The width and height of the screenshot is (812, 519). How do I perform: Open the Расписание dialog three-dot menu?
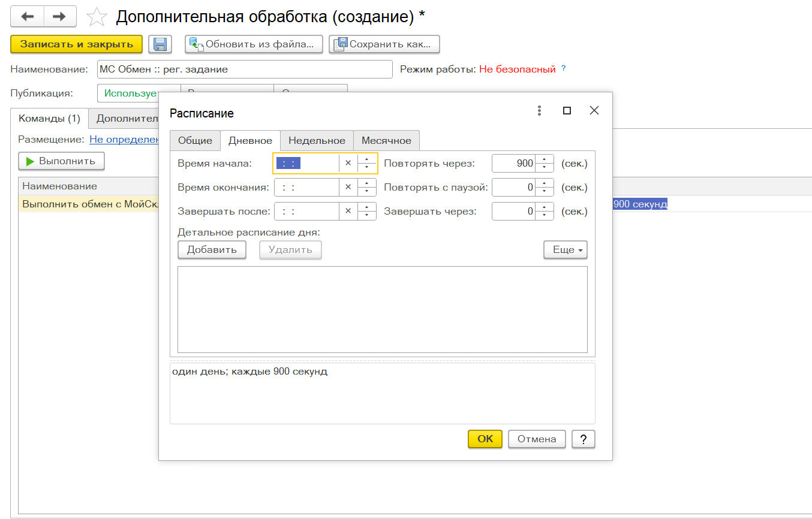tap(539, 111)
